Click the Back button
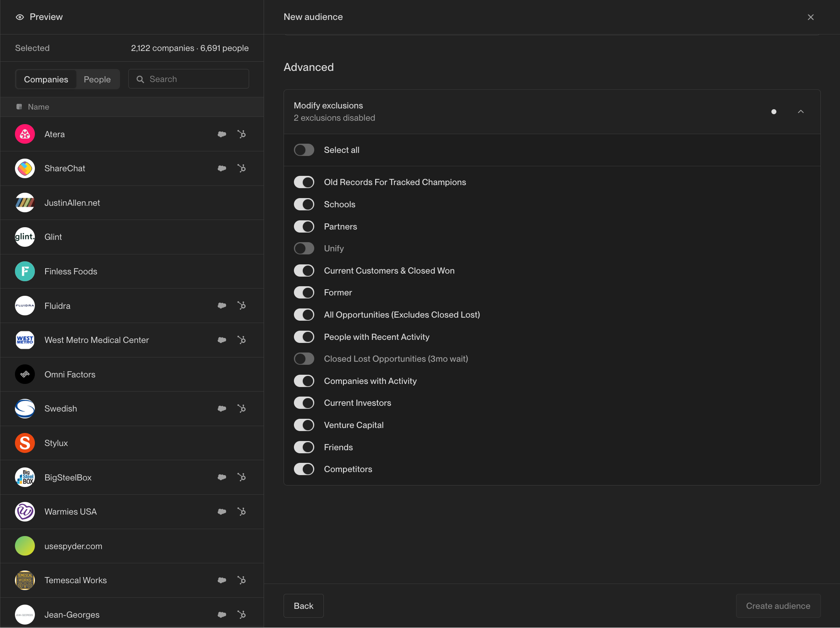Image resolution: width=840 pixels, height=628 pixels. click(304, 606)
